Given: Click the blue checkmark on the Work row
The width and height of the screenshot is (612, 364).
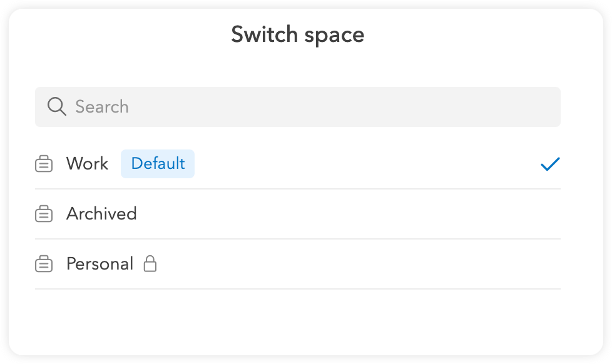Looking at the screenshot, I should [550, 164].
